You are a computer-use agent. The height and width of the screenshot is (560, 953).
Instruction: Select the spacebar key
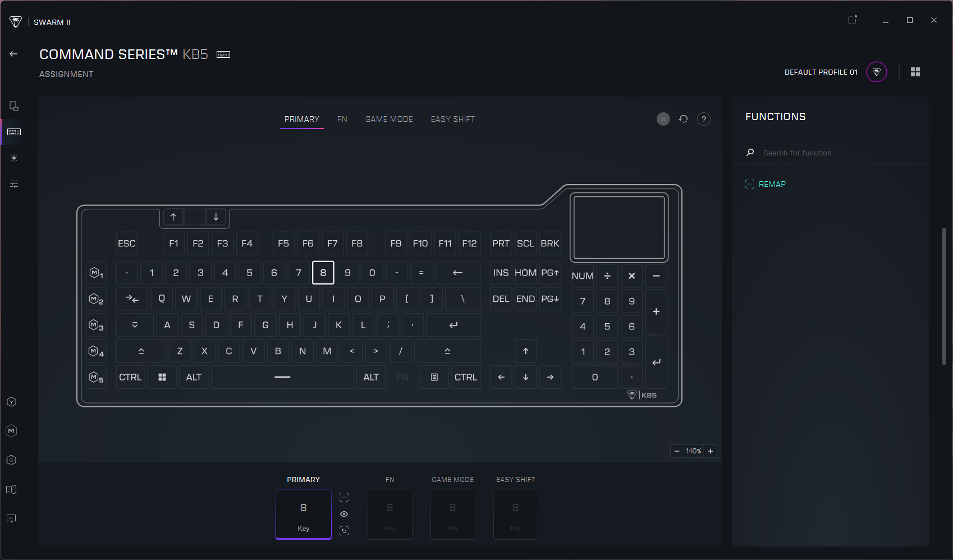(282, 377)
